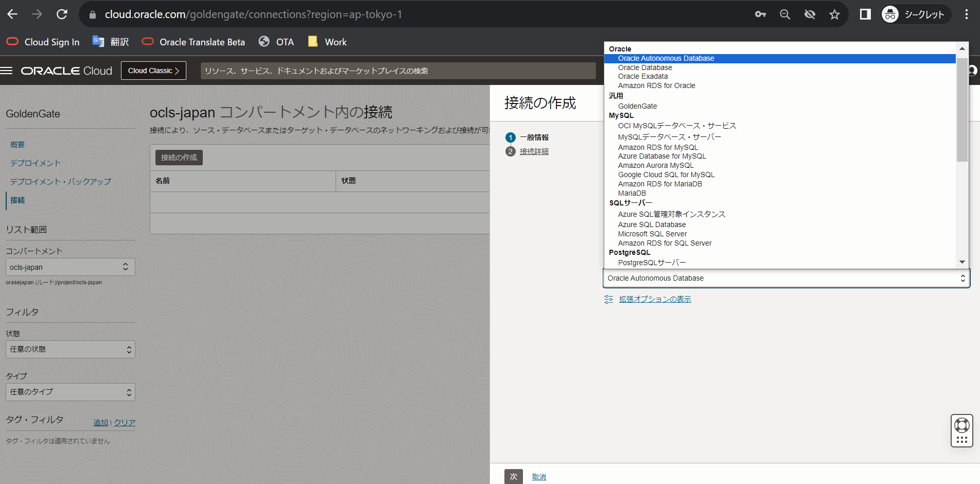The image size is (980, 484).
Task: Select Google Cloud SQL for MySQL option
Action: coord(666,175)
